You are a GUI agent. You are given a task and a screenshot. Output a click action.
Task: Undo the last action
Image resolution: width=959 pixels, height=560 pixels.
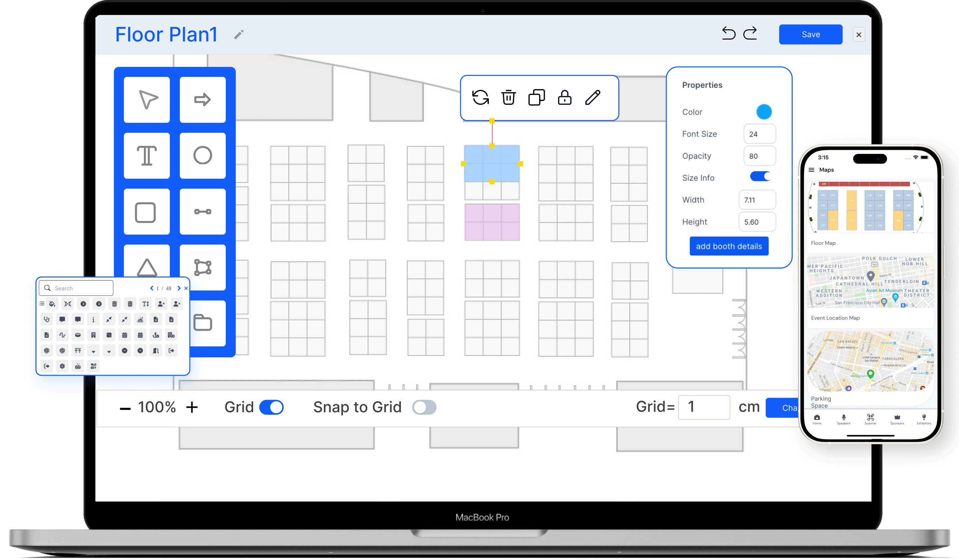(729, 34)
